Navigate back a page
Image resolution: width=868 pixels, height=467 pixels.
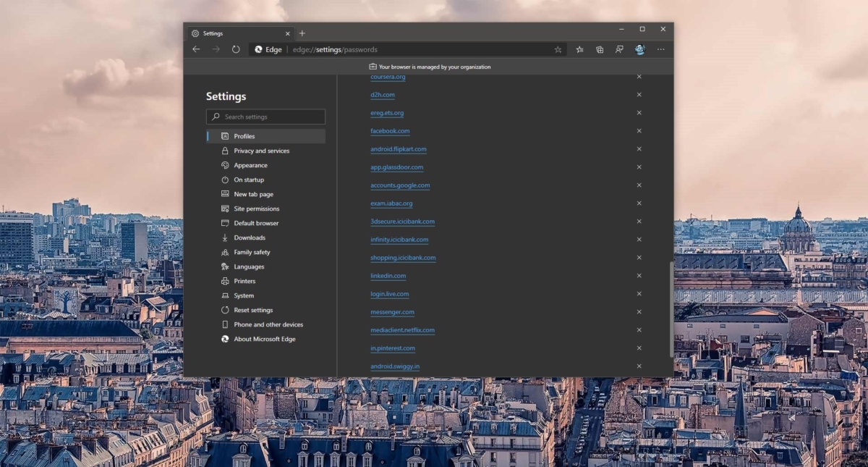click(x=196, y=49)
